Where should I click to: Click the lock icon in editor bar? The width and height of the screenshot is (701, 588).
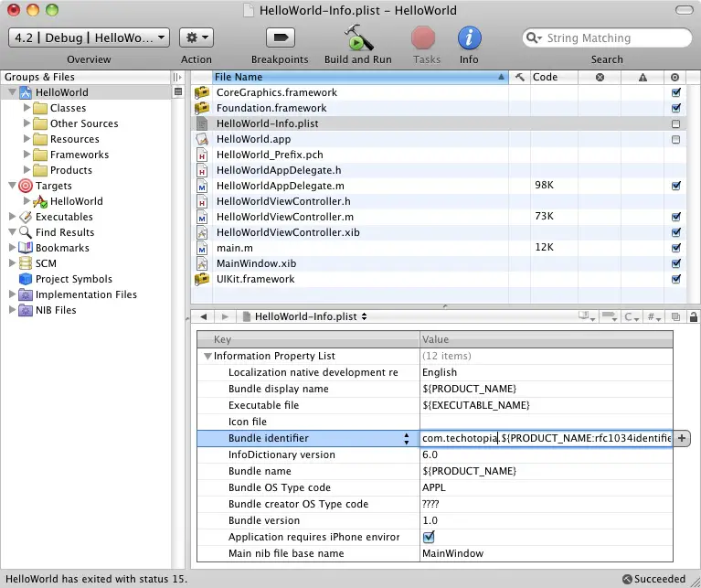tap(694, 316)
